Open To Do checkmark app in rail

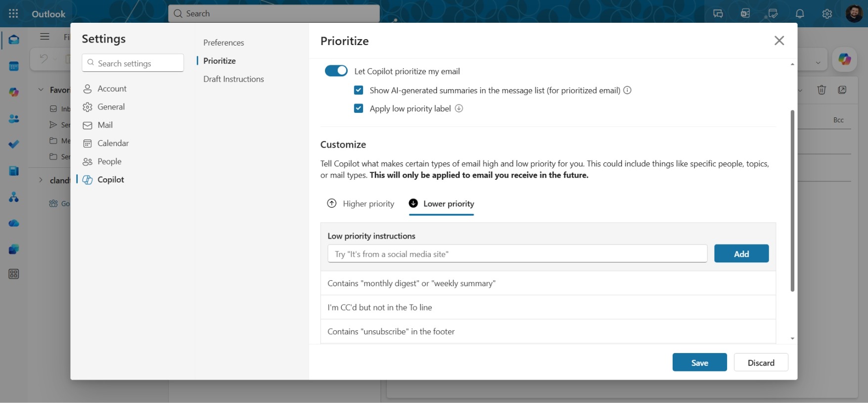14,145
